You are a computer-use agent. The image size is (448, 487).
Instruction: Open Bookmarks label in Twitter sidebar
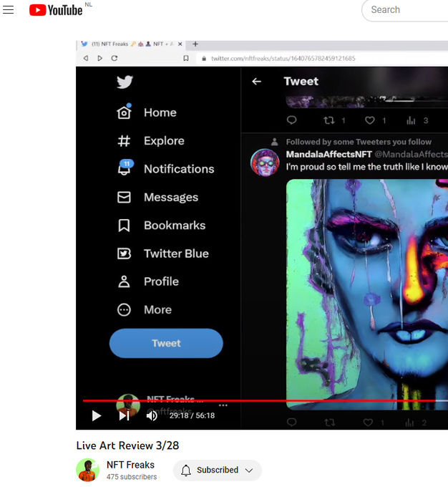pyautogui.click(x=175, y=226)
